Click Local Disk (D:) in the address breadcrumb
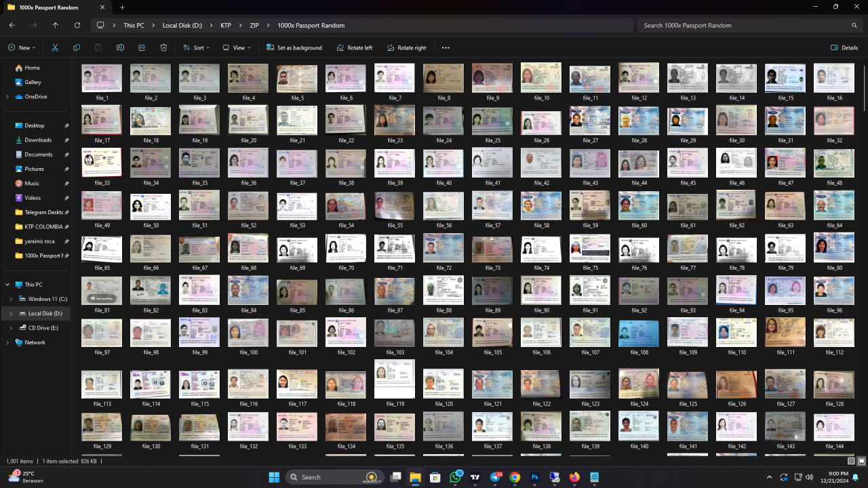This screenshot has height=488, width=868. (x=182, y=25)
